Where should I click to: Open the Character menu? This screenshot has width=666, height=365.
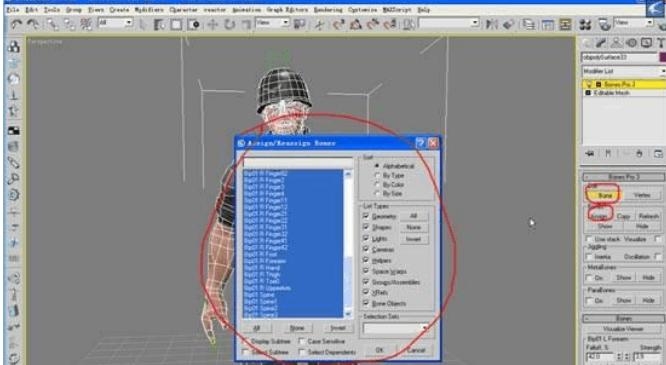click(183, 9)
